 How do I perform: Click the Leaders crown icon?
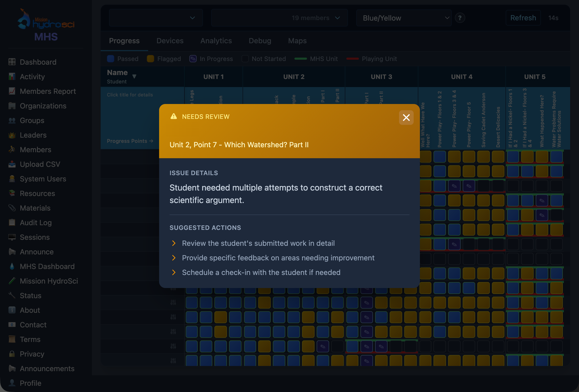(12, 135)
